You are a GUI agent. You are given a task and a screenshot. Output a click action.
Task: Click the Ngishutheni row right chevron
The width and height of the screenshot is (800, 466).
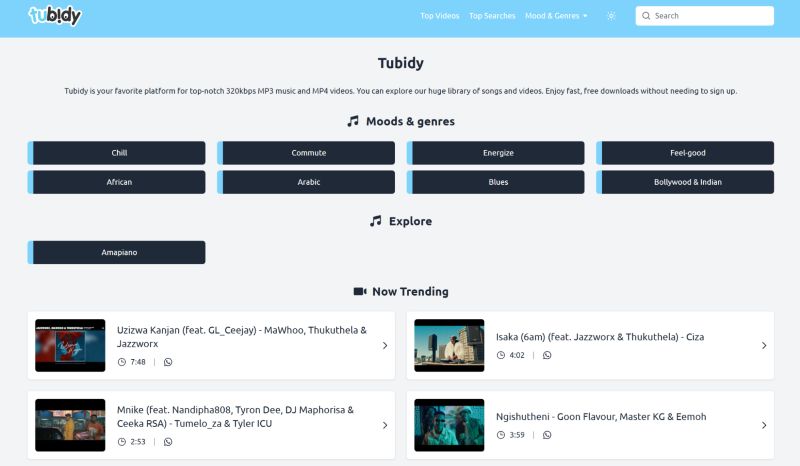tap(764, 425)
